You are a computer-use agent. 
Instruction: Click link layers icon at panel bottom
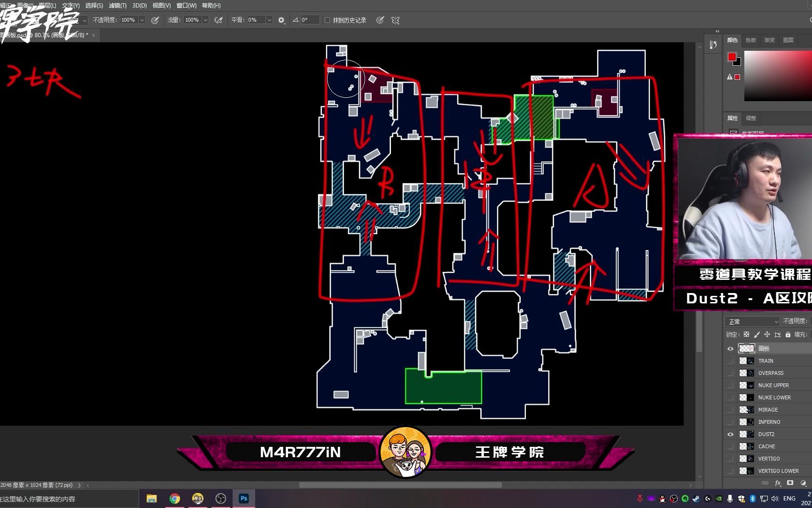[x=765, y=483]
